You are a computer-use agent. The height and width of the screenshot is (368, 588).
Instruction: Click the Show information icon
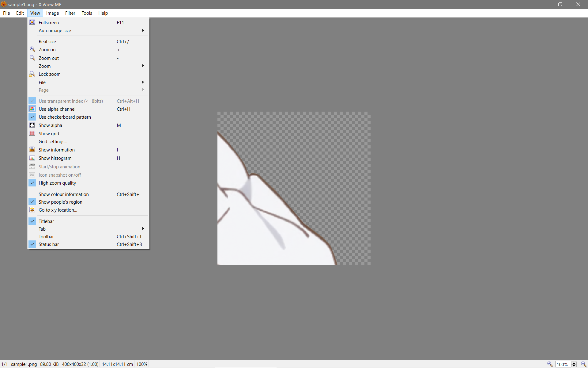(32, 150)
